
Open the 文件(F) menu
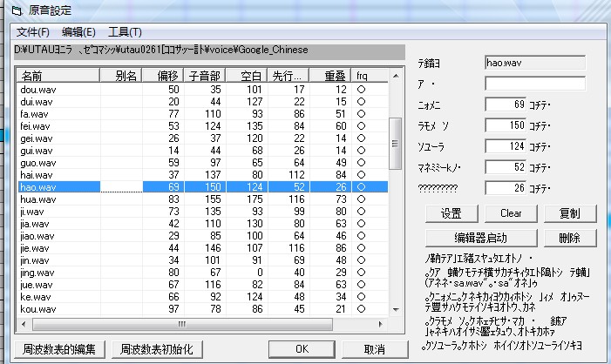coord(33,32)
